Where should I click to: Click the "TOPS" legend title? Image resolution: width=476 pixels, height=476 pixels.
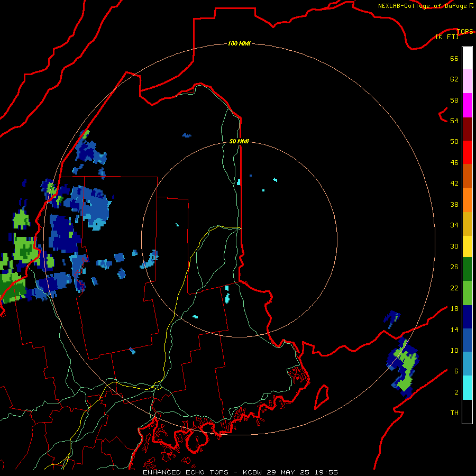click(465, 31)
